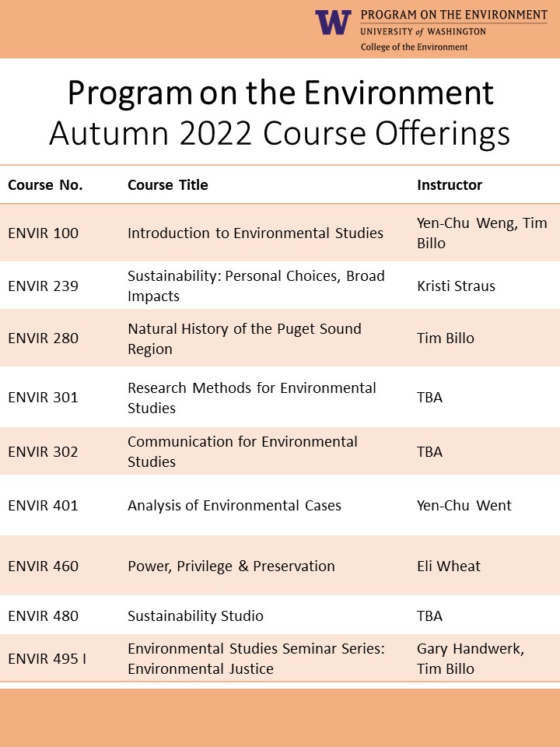Click the ENVIR 301 course number

(44, 397)
